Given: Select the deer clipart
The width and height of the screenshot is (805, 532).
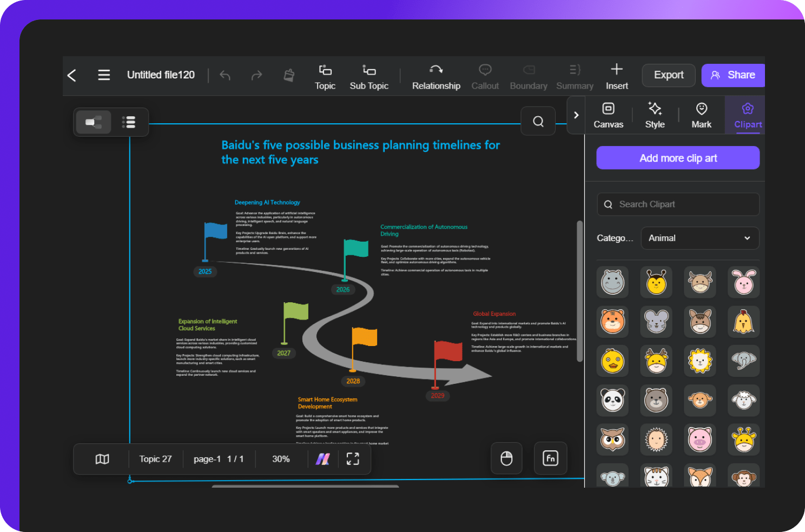Looking at the screenshot, I should [x=656, y=361].
